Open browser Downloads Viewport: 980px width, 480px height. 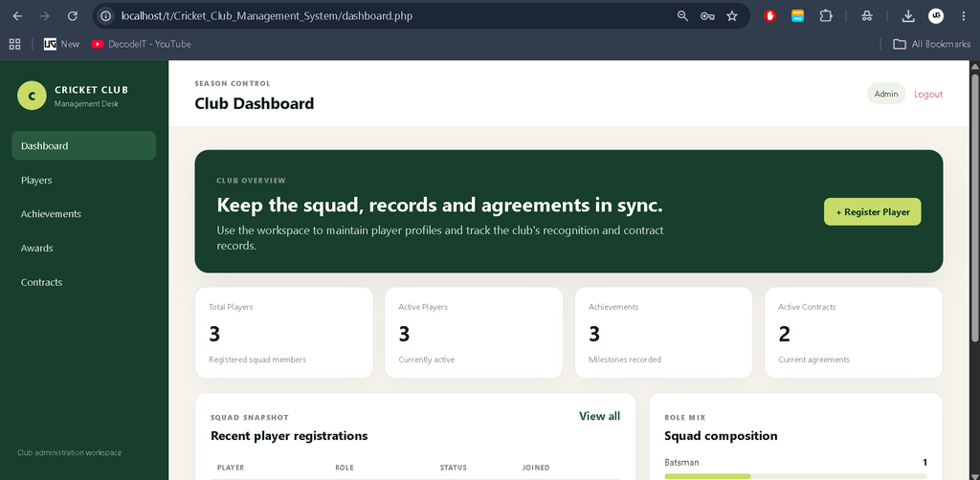[x=908, y=16]
